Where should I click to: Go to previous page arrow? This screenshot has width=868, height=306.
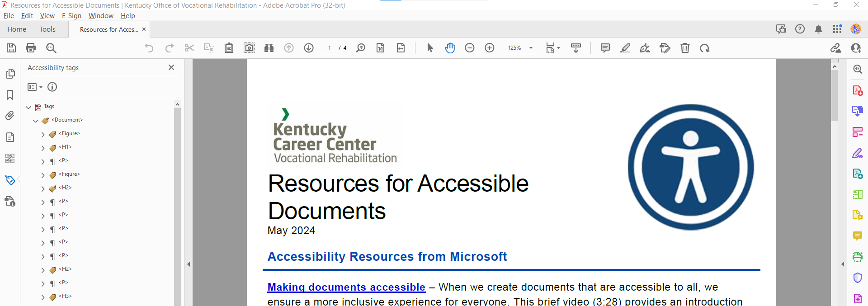pyautogui.click(x=289, y=48)
